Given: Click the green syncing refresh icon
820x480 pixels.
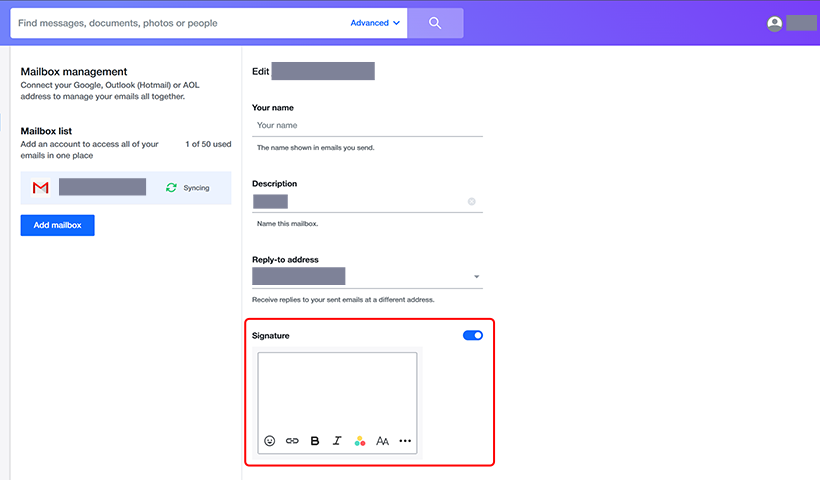Looking at the screenshot, I should click(171, 187).
